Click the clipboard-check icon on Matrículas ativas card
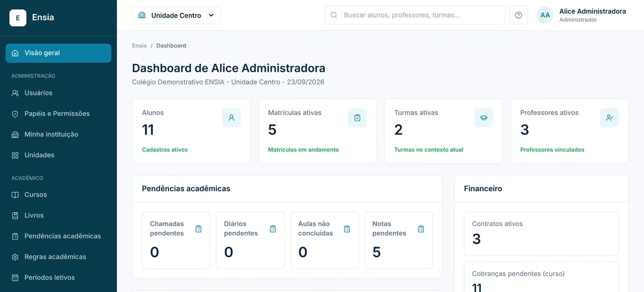This screenshot has height=292, width=644. coord(357,118)
